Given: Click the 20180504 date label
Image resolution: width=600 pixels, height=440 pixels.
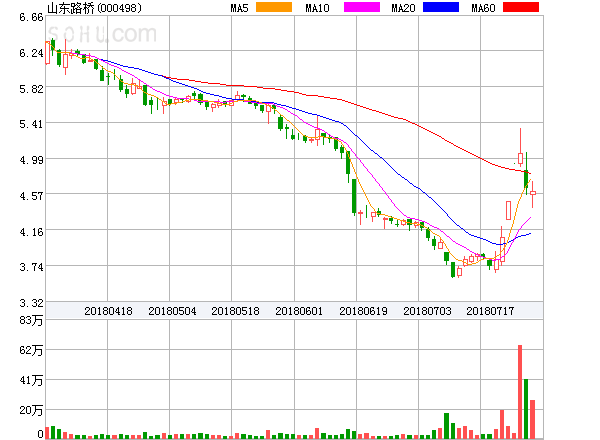Looking at the screenshot, I should [x=172, y=311].
